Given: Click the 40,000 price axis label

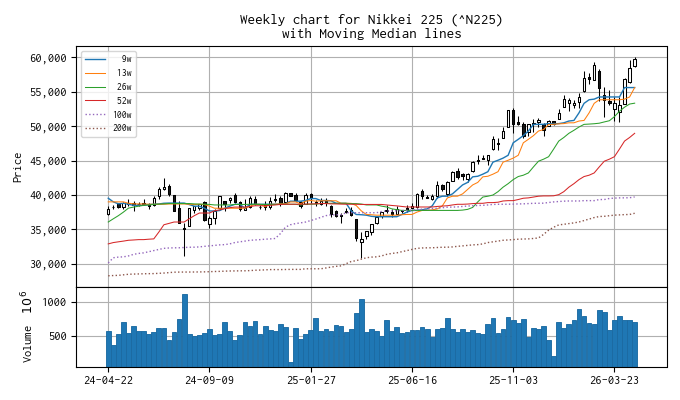Looking at the screenshot, I should [x=48, y=196].
